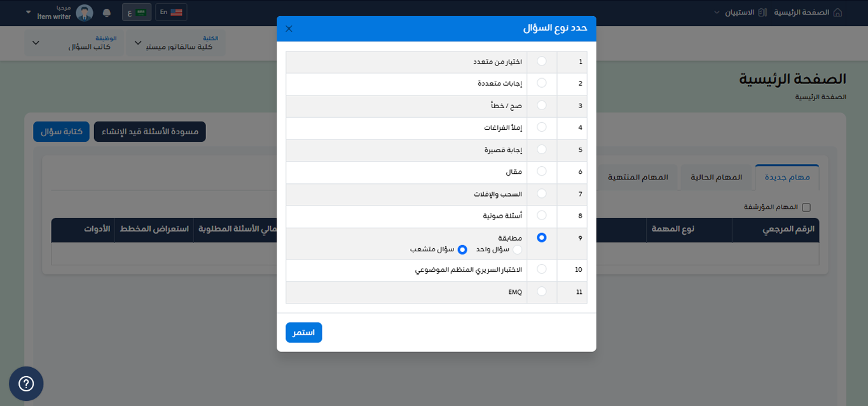Click the questionnaire icon beside الاستبيان

coord(762,12)
